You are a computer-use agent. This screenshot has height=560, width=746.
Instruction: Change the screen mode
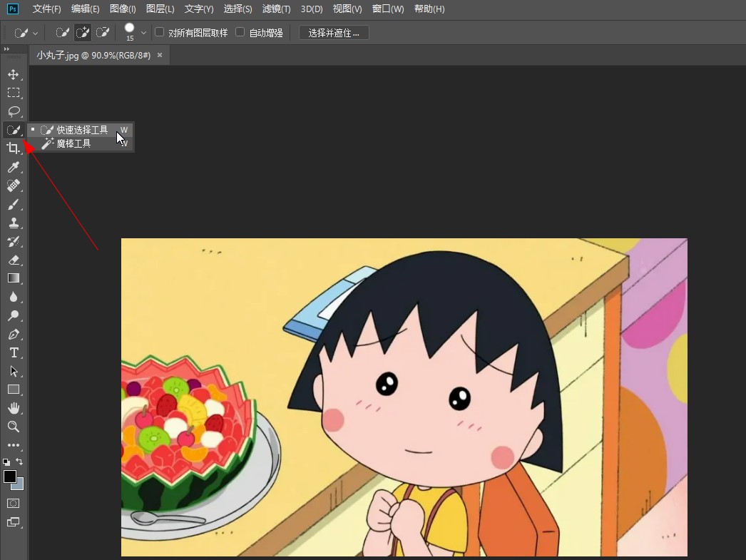click(14, 522)
